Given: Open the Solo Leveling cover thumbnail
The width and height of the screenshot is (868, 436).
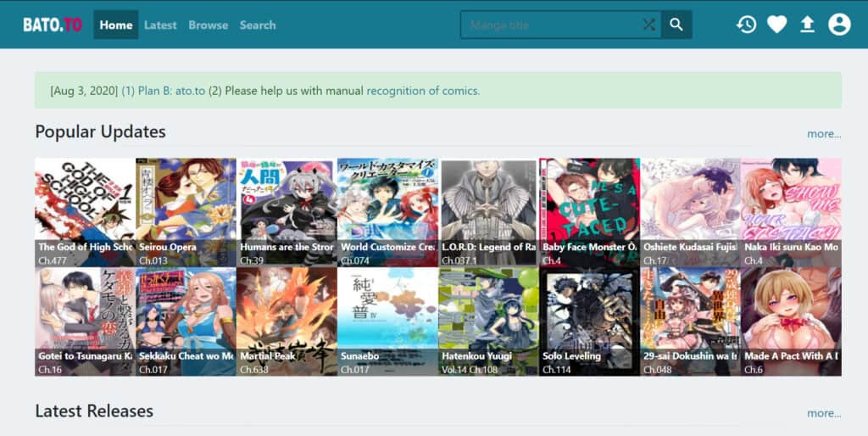Looking at the screenshot, I should pyautogui.click(x=589, y=321).
